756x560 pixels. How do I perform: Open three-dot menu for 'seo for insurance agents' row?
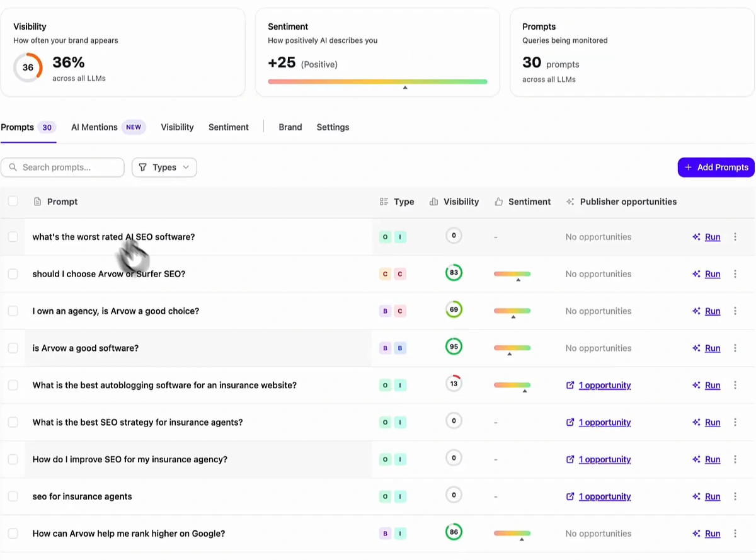(x=735, y=496)
